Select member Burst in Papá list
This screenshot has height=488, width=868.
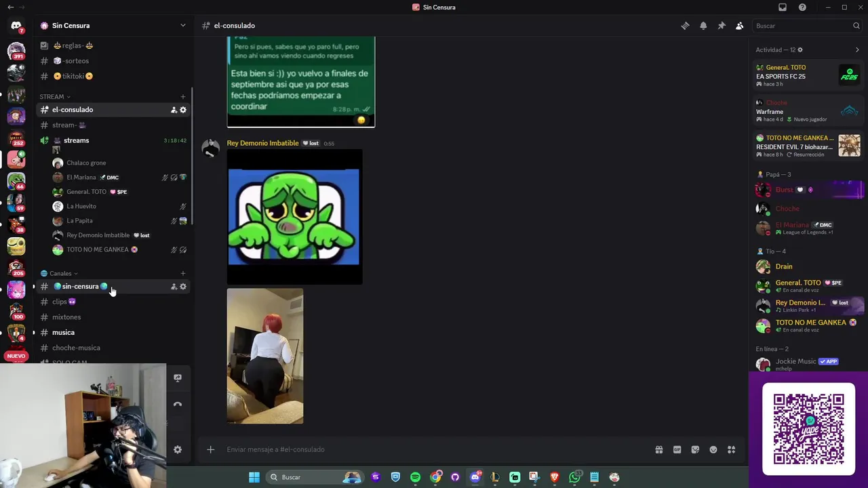click(x=808, y=190)
